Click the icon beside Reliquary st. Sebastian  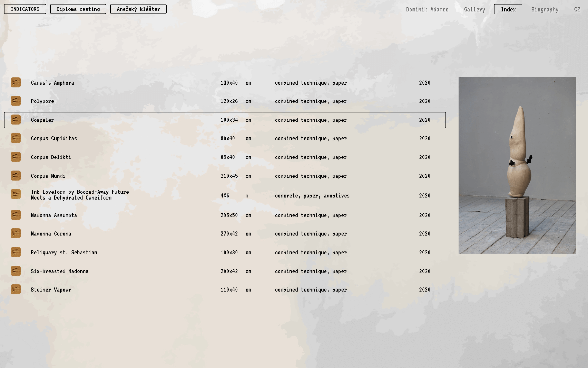(x=16, y=252)
